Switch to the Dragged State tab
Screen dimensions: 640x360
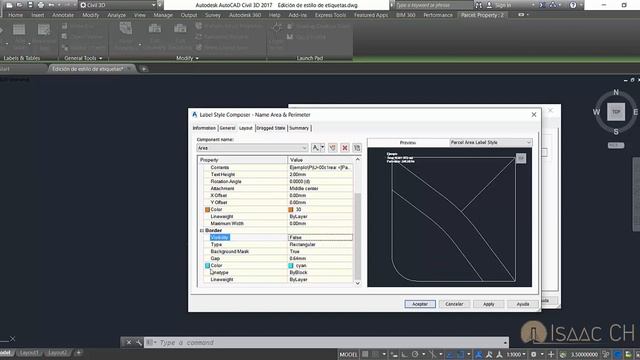point(271,128)
